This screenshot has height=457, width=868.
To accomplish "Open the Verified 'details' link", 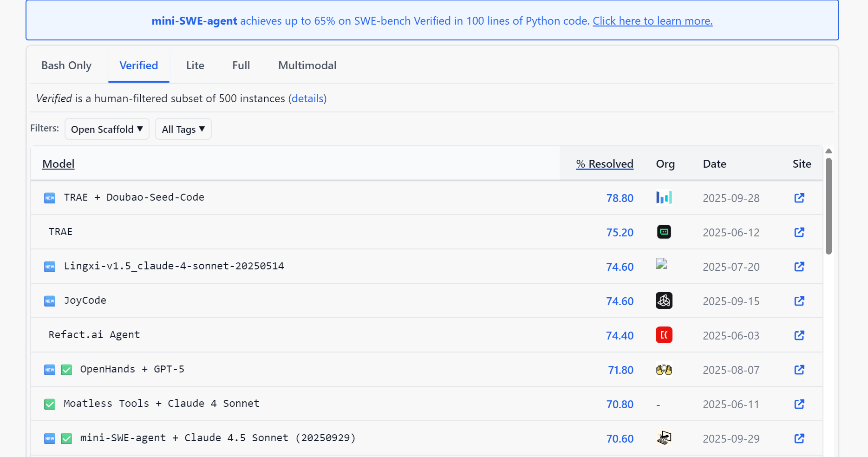I will coord(307,98).
